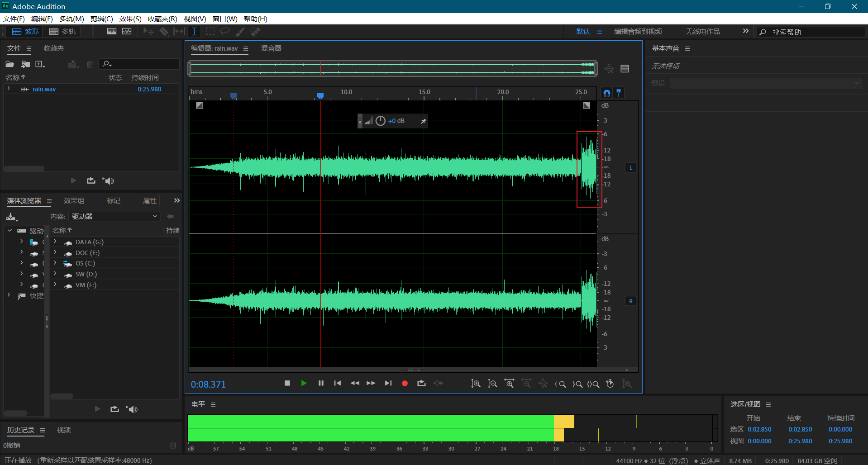Open the Properties (属性) tab
This screenshot has height=465, width=868.
tap(150, 201)
